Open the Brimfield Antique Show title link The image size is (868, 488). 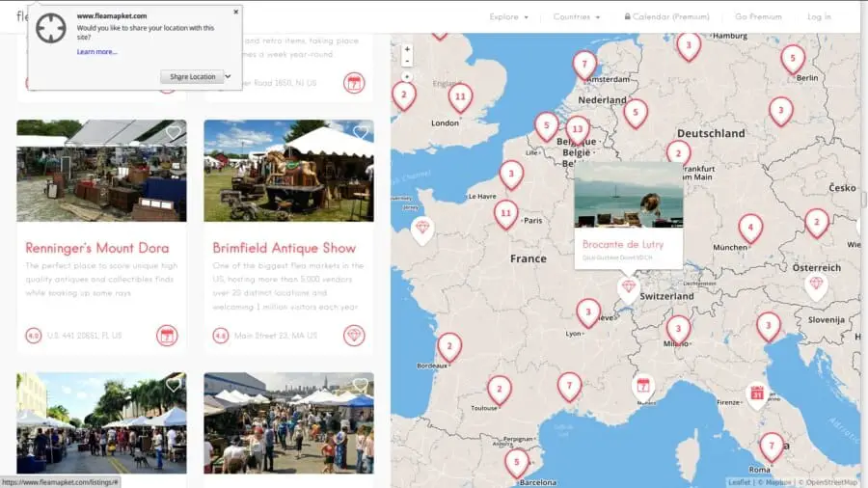point(284,248)
